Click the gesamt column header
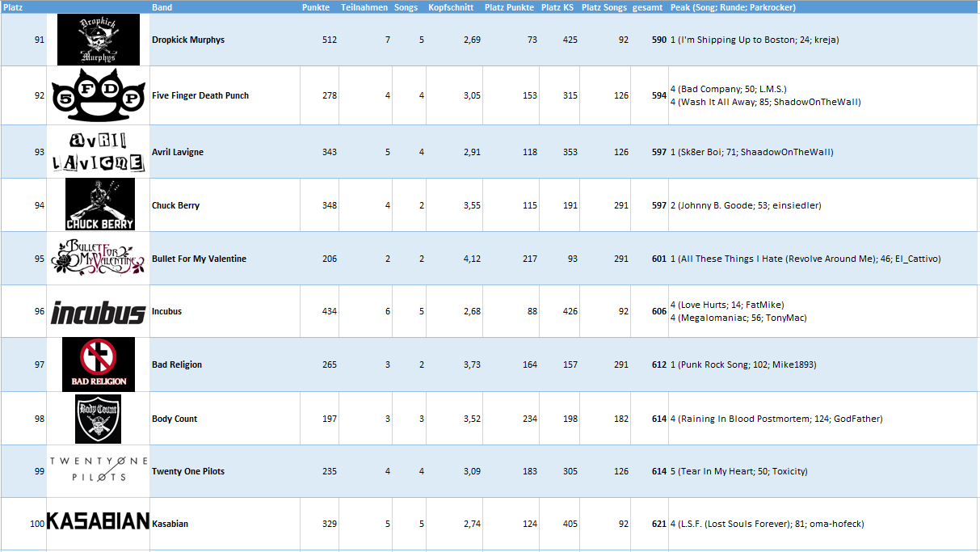The image size is (980, 552). pos(648,7)
